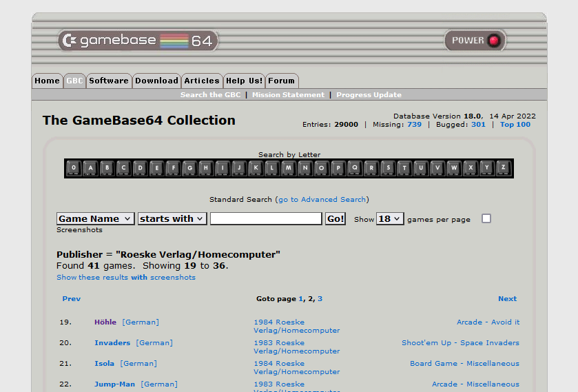
Task: Select letter key W in Search by Letter
Action: pos(454,168)
